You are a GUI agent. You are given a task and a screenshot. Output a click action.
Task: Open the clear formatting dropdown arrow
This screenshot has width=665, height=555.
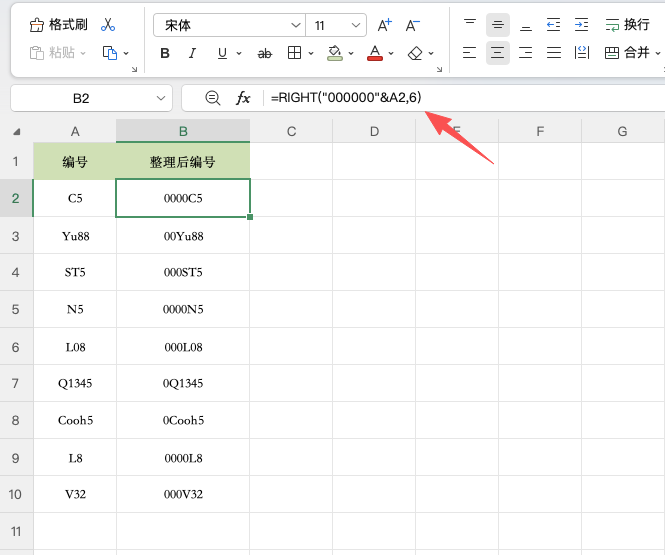pyautogui.click(x=431, y=53)
